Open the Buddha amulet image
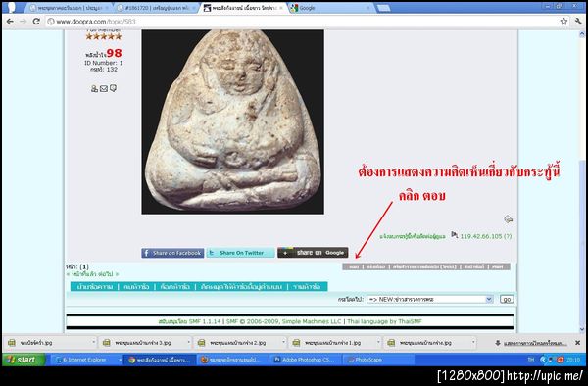 (x=232, y=121)
